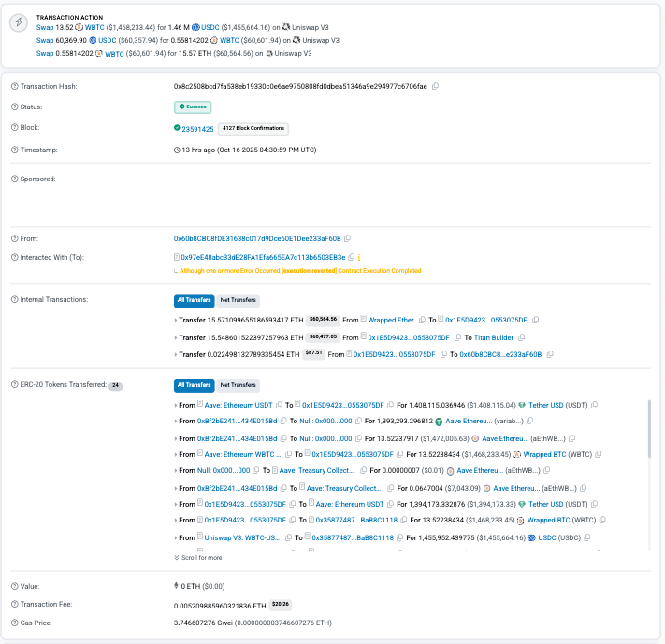Click the warning info icon beside contract address
This screenshot has height=644, width=665.
point(359,257)
